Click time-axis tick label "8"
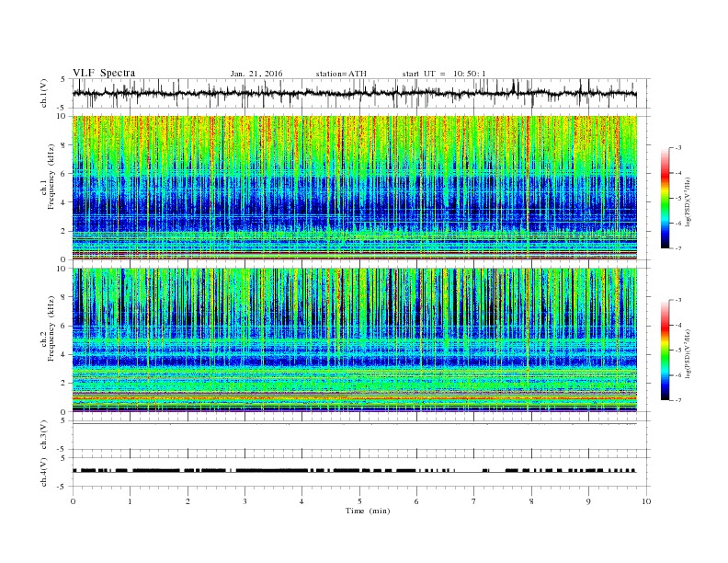The width and height of the screenshot is (728, 563). coord(531,501)
